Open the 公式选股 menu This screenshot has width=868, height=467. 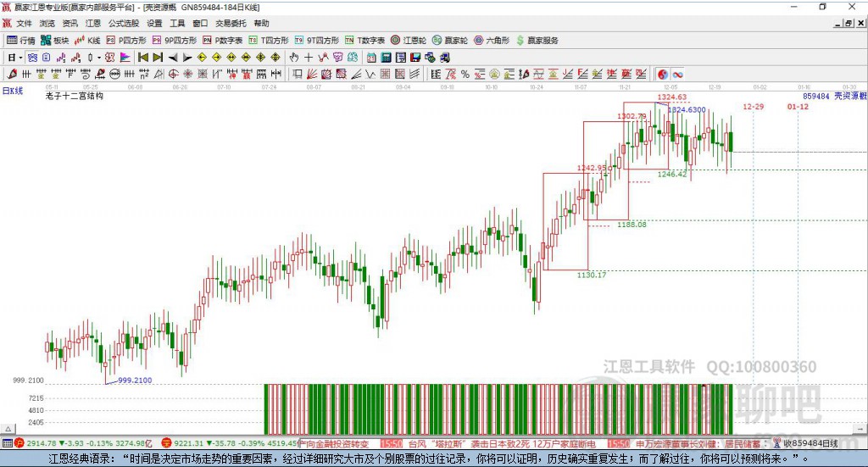coord(124,23)
